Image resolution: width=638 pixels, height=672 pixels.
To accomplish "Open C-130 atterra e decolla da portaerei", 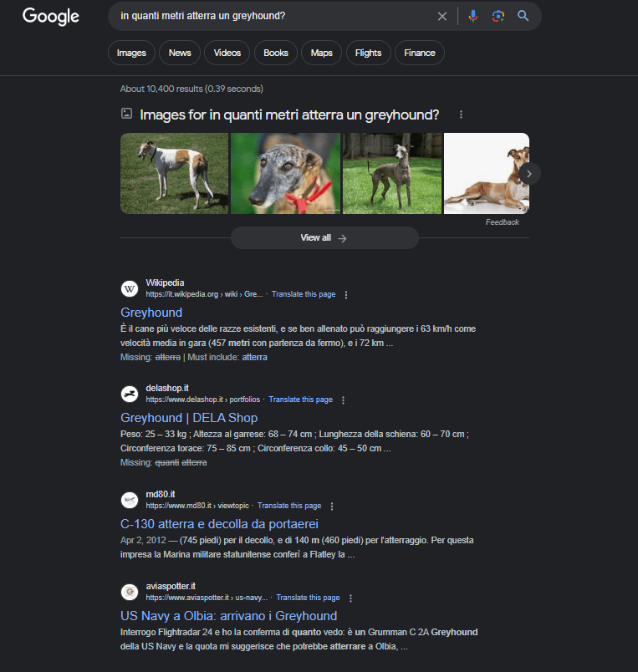I will click(219, 524).
